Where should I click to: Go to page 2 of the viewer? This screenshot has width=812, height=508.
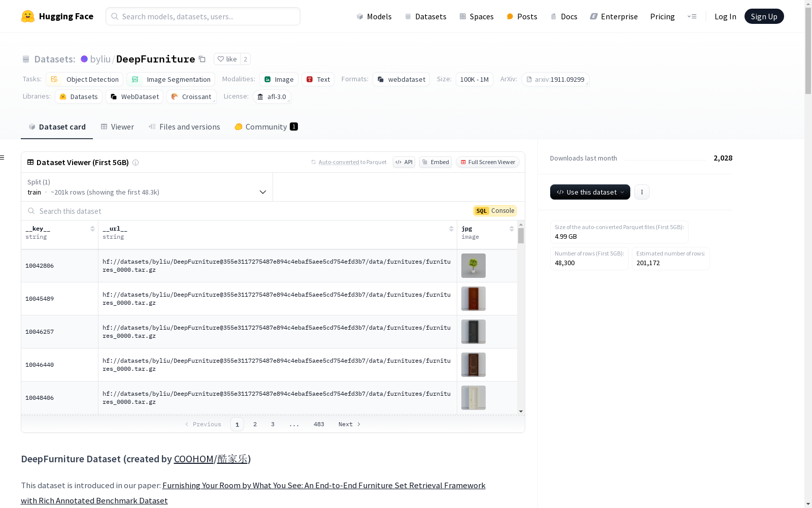tap(255, 424)
